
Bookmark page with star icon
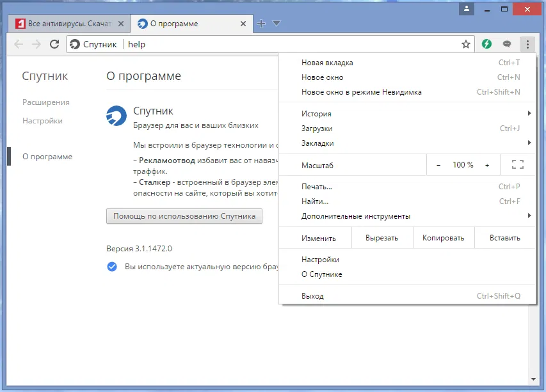pos(465,44)
